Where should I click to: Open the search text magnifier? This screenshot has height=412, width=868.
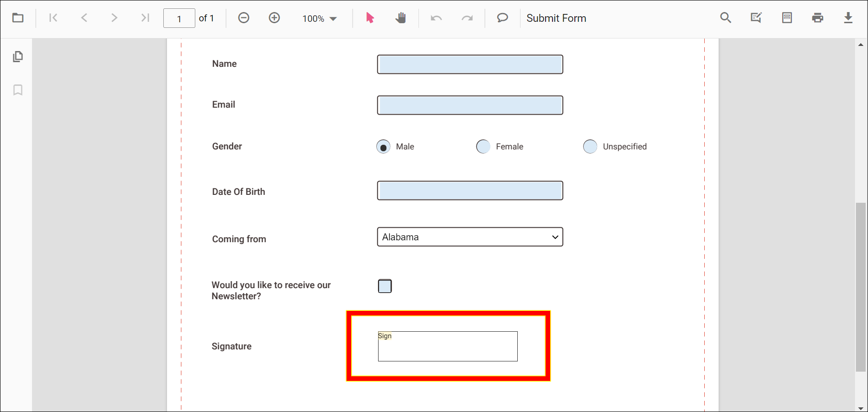pos(726,18)
